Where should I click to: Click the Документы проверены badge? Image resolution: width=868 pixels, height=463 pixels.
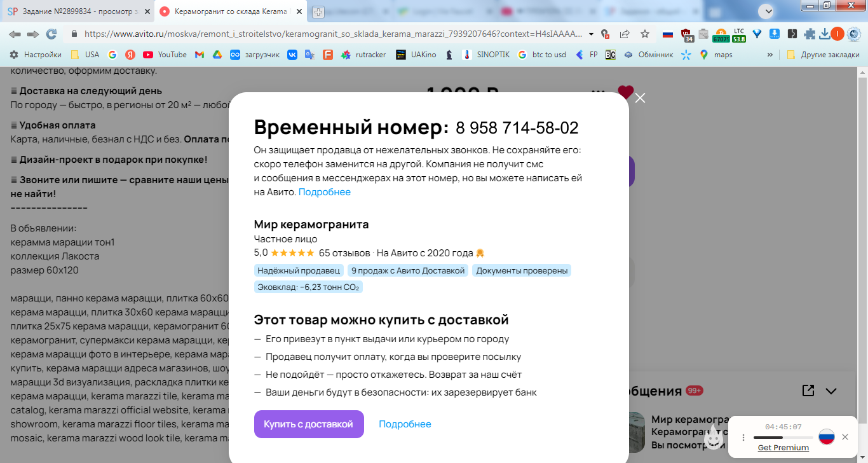[x=522, y=270]
